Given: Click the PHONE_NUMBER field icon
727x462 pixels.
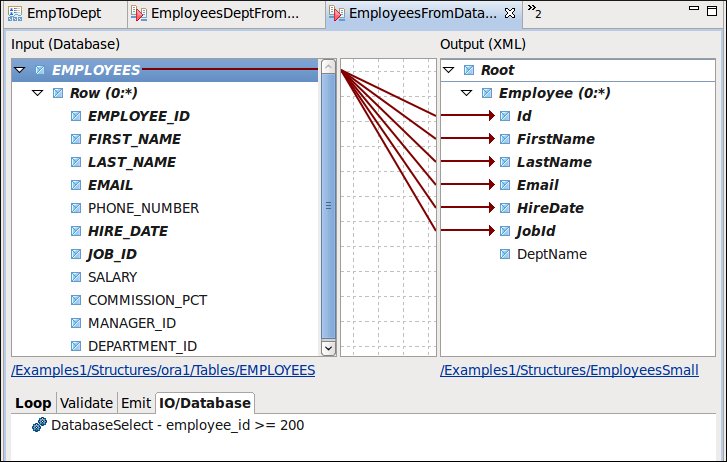Looking at the screenshot, I should (76, 208).
